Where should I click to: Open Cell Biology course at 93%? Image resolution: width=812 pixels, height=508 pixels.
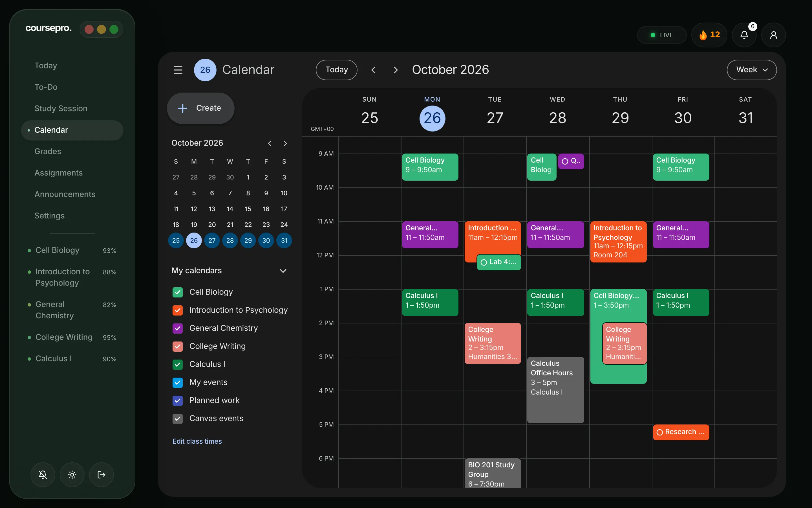point(72,251)
